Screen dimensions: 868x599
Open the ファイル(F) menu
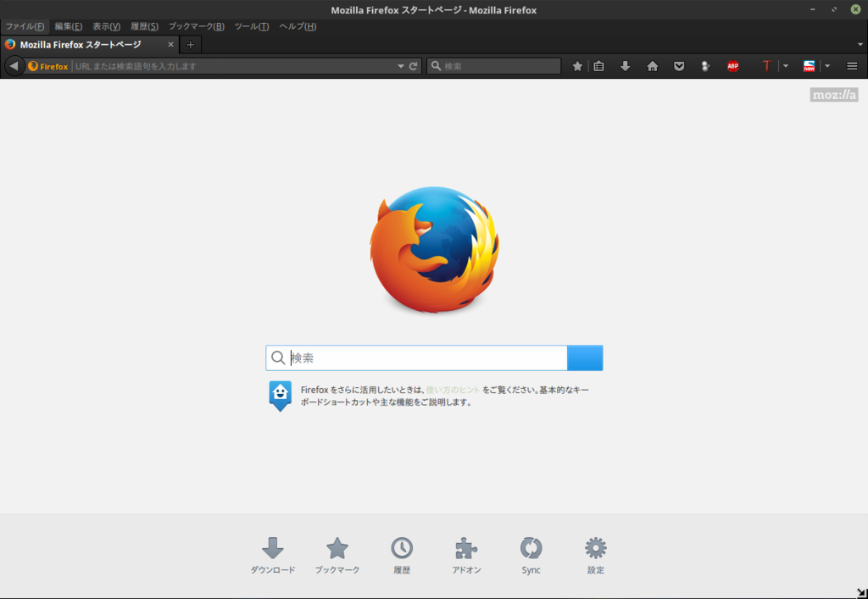[x=25, y=26]
